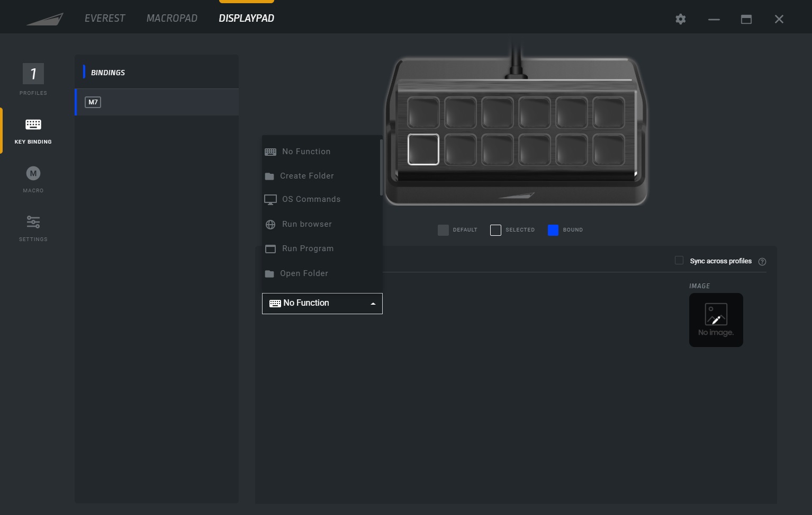Click the selected first key in bottom row
The width and height of the screenshot is (812, 515).
(x=423, y=149)
